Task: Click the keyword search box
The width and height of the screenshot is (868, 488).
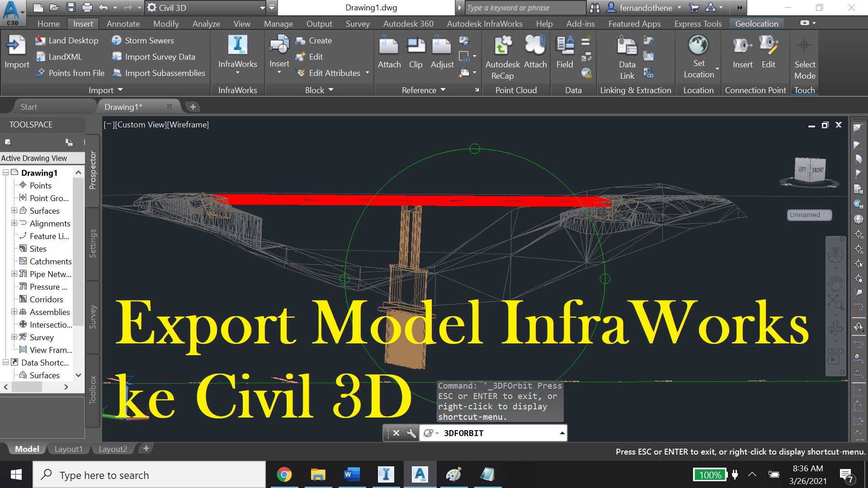Action: 524,8
